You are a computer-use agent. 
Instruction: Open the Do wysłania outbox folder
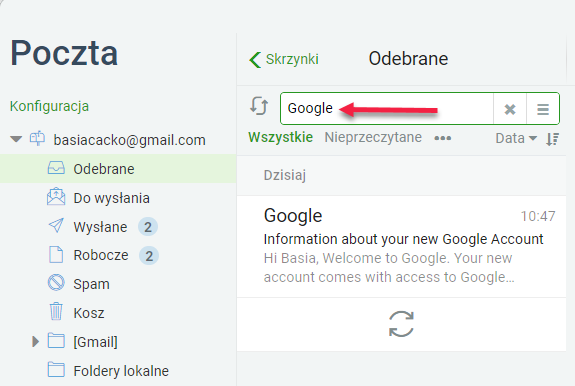pos(111,198)
